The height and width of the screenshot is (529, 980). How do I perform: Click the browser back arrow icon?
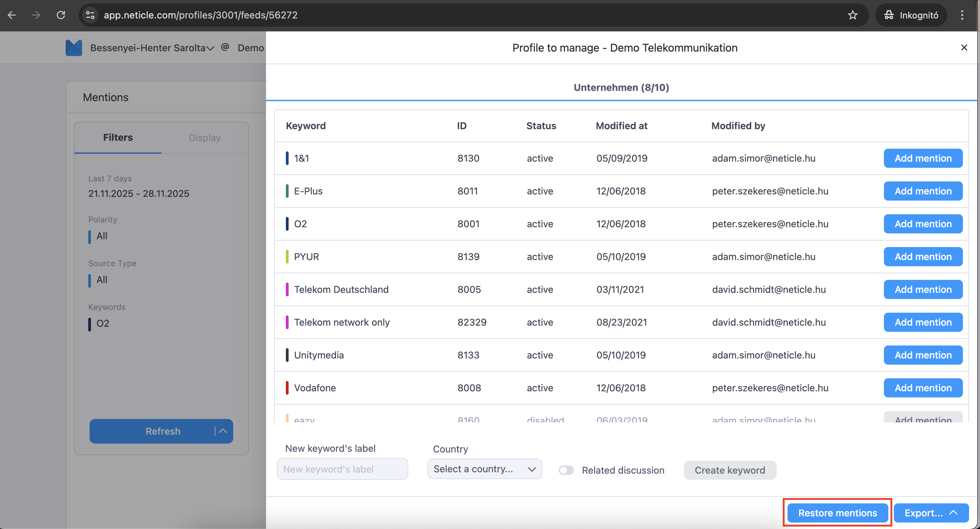pyautogui.click(x=12, y=15)
